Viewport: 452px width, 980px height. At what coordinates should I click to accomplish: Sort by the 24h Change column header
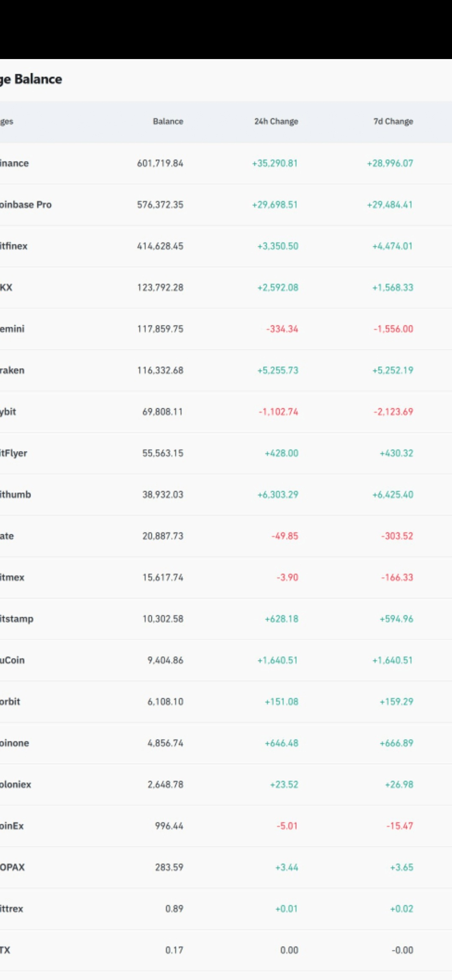point(276,121)
